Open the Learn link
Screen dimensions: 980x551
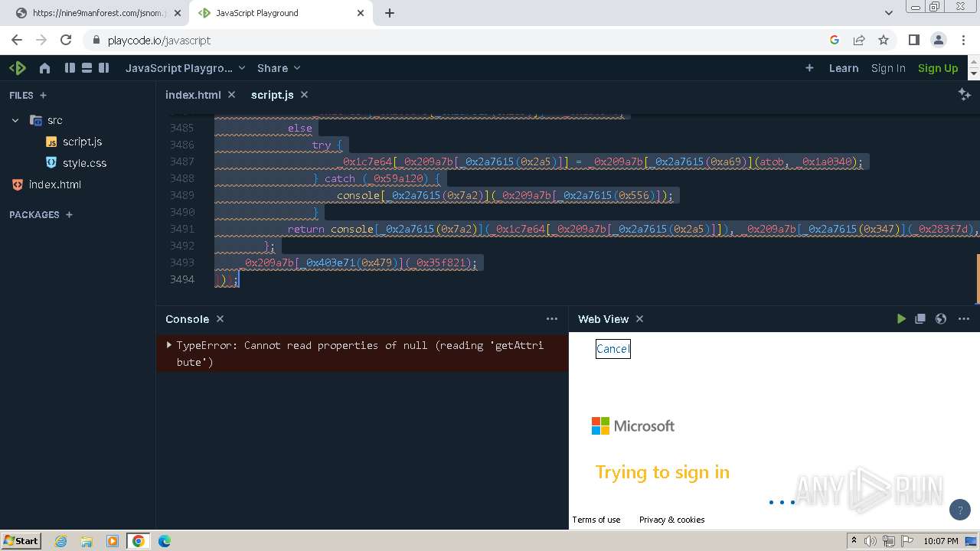pyautogui.click(x=844, y=68)
